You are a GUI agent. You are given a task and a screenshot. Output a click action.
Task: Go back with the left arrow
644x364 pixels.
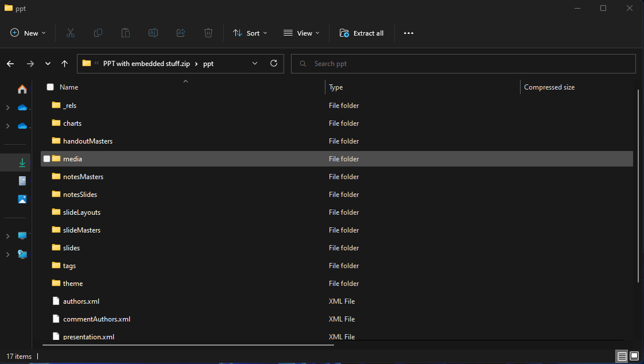click(x=11, y=64)
